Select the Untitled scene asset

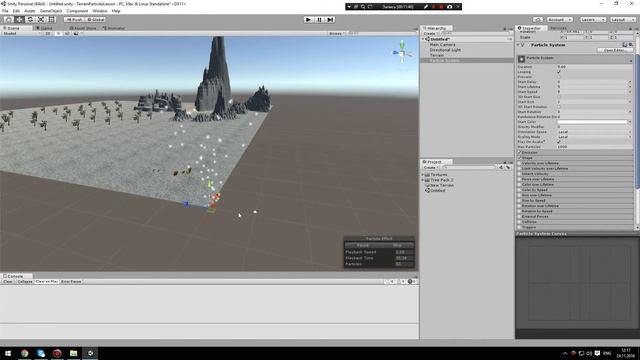point(438,191)
